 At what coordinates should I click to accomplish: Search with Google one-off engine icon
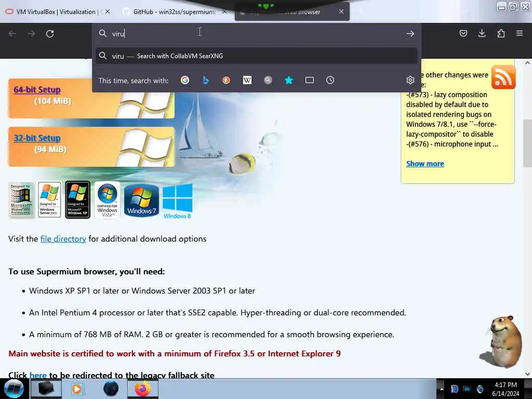185,80
